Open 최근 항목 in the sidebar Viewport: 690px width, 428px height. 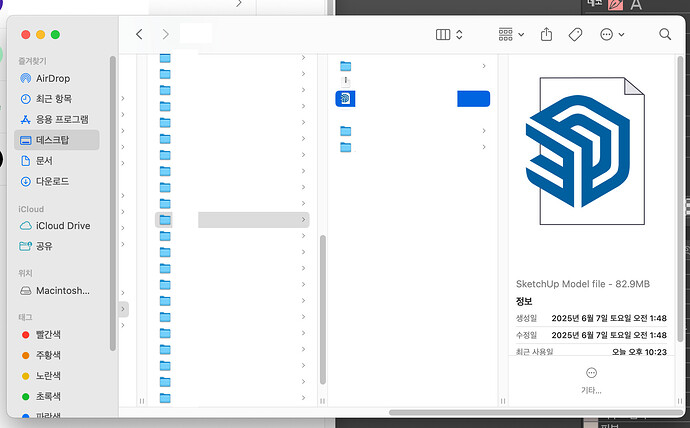click(46, 99)
